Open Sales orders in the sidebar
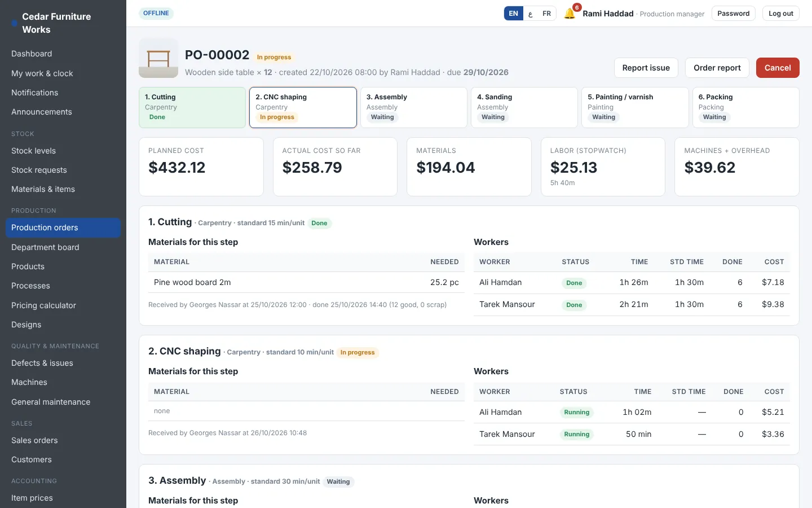 click(x=63, y=440)
